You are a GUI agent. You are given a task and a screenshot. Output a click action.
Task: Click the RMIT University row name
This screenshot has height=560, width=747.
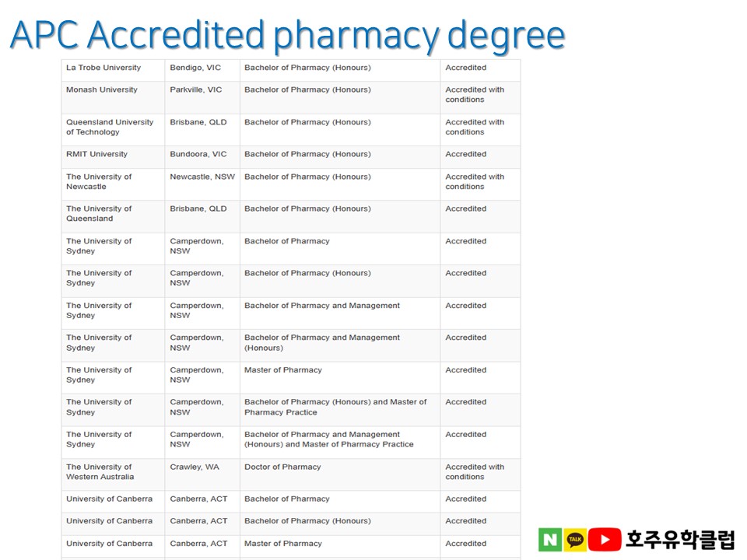96,155
